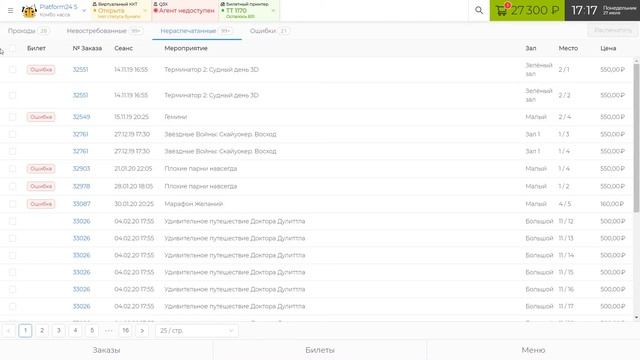Open order 32903 link
This screenshot has height=360, width=640.
click(81, 169)
